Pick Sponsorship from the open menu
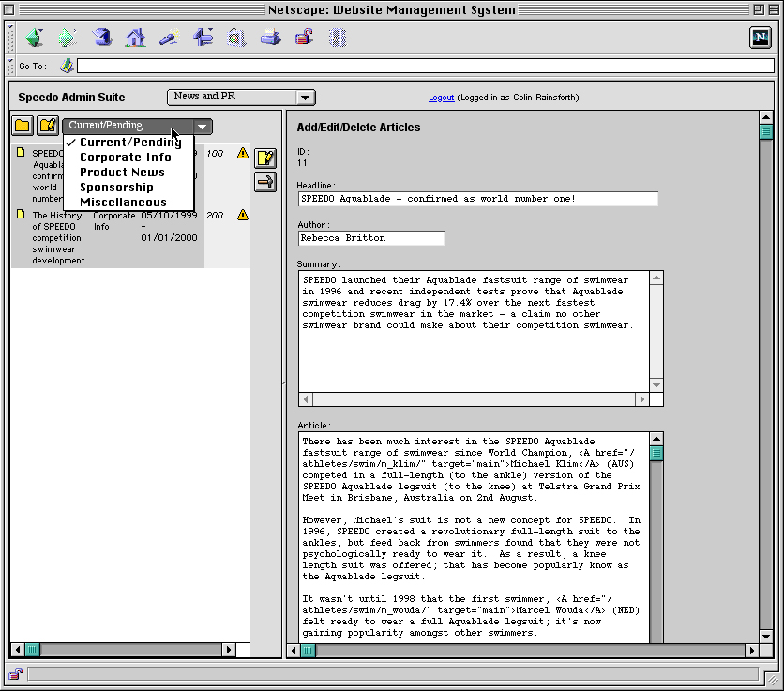 tap(116, 188)
